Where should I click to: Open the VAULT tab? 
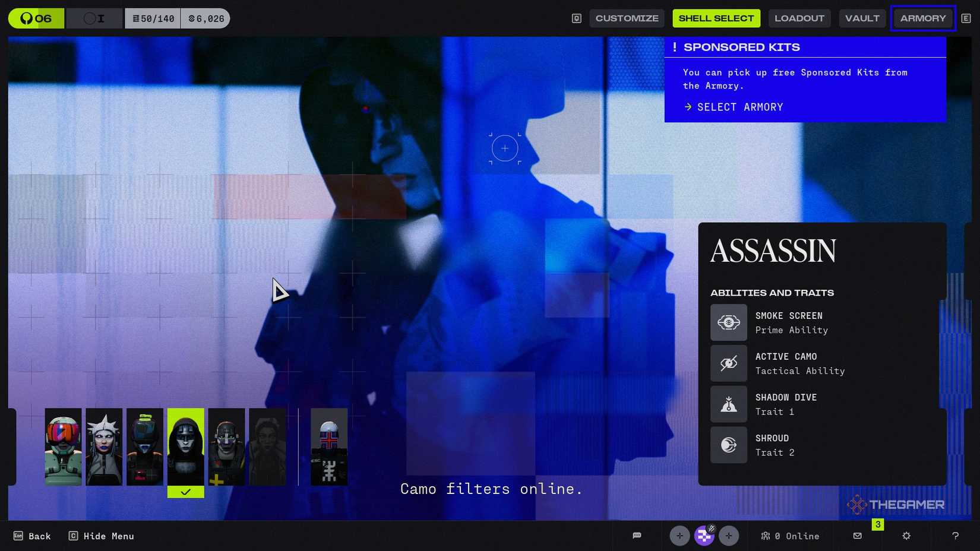tap(862, 18)
